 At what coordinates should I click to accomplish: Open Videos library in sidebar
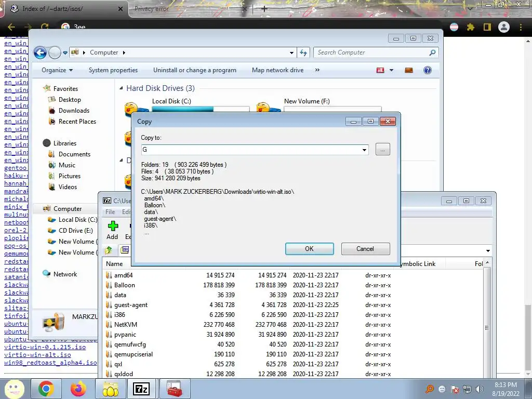(68, 187)
